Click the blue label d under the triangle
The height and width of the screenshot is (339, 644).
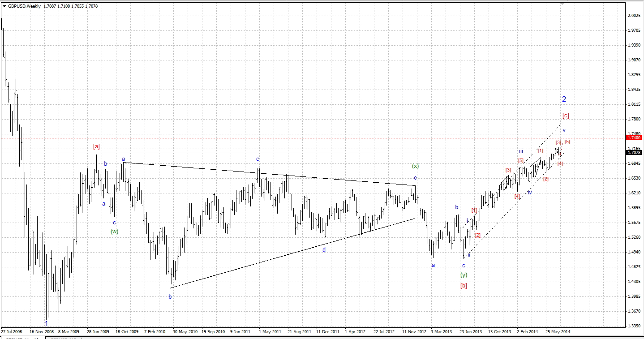(x=324, y=249)
